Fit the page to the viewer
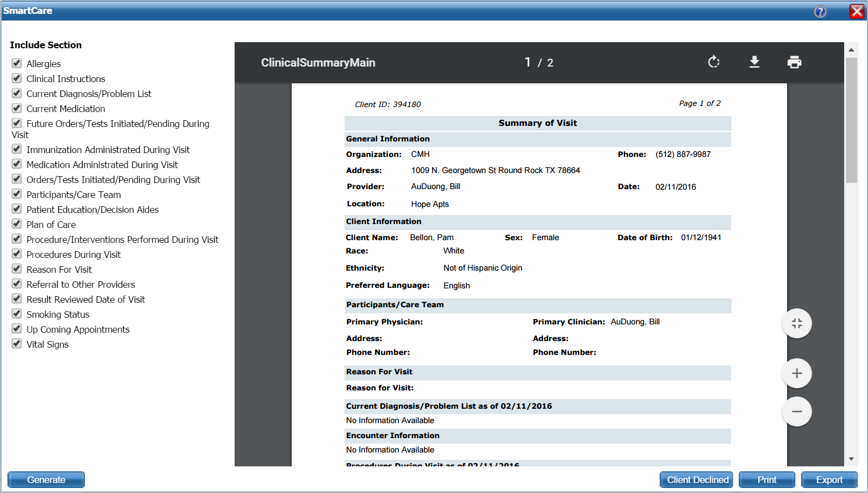Screen dimensions: 868x493 (796, 323)
